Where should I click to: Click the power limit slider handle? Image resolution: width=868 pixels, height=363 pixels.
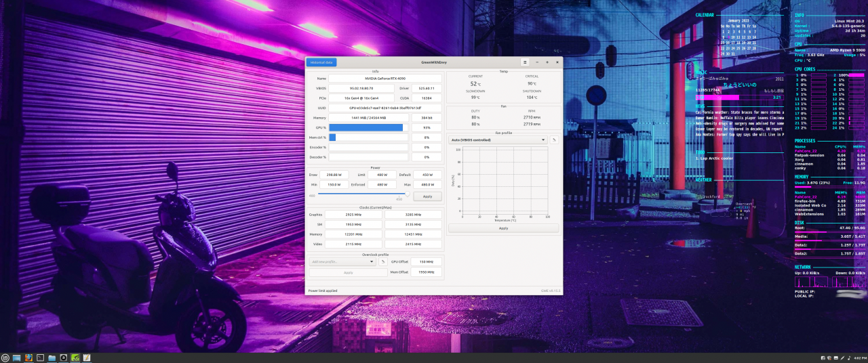[x=407, y=194]
